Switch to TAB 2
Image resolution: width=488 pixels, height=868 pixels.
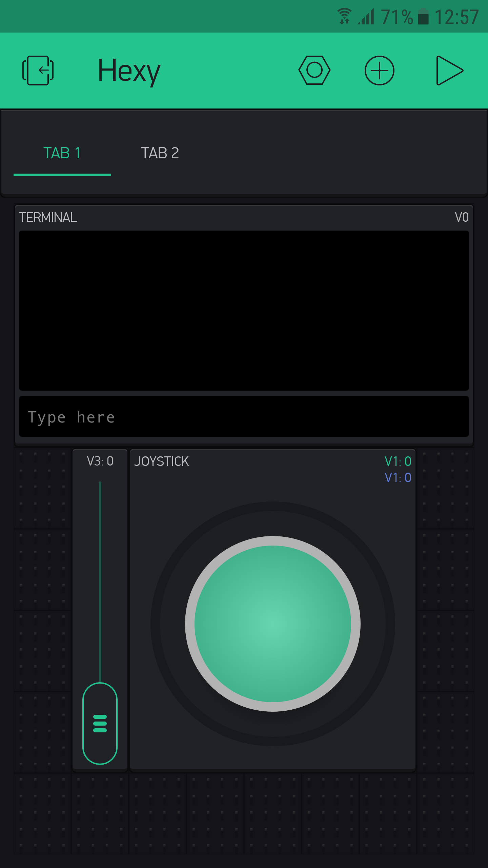point(160,153)
